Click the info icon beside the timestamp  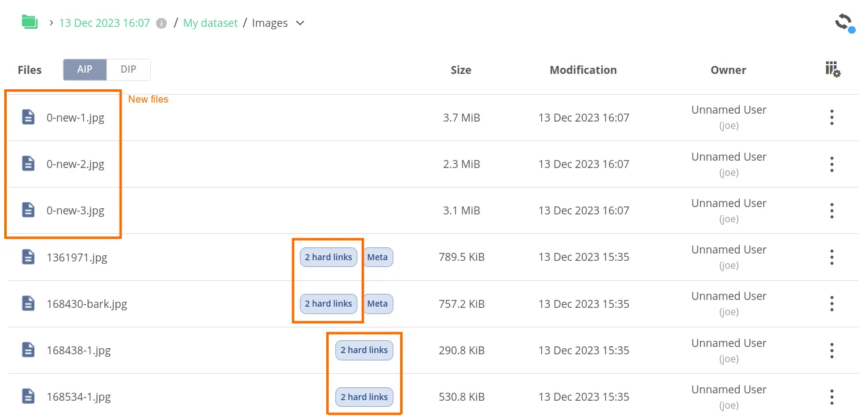[x=160, y=22]
